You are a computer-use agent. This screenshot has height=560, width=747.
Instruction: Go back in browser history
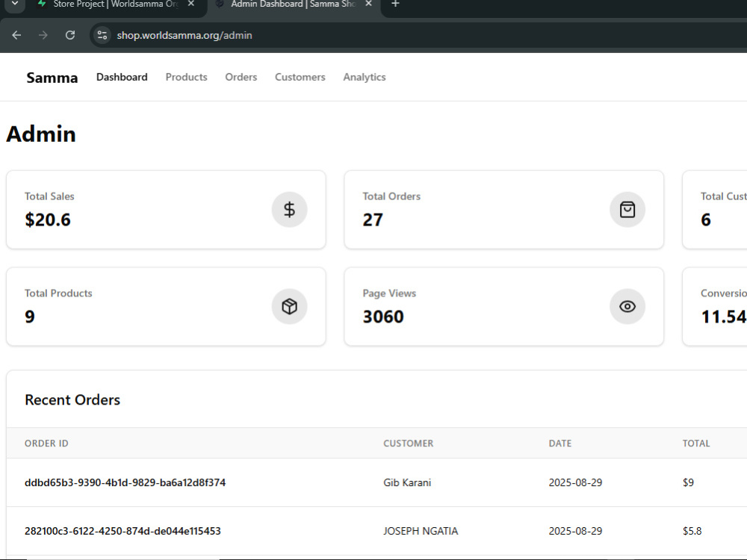click(x=16, y=35)
